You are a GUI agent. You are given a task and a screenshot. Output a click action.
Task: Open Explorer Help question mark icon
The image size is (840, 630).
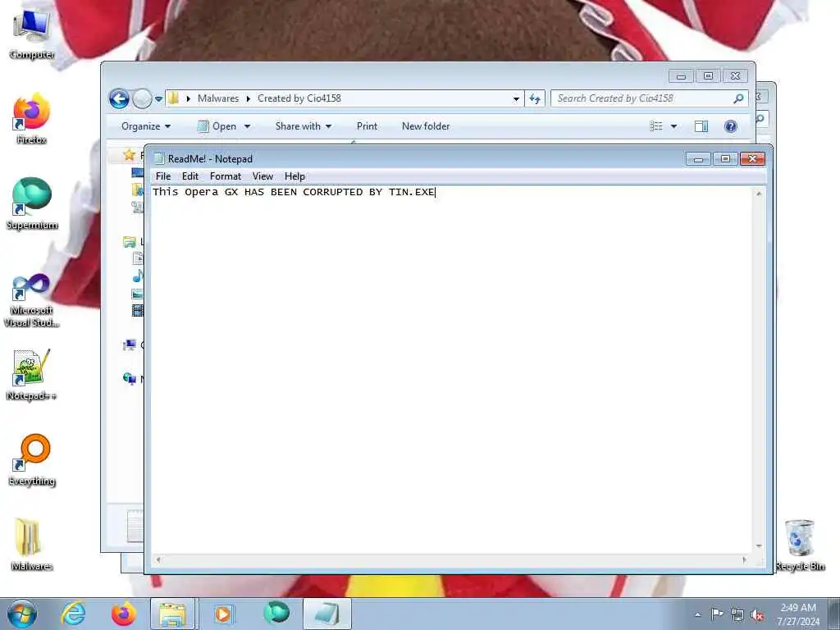pos(730,126)
